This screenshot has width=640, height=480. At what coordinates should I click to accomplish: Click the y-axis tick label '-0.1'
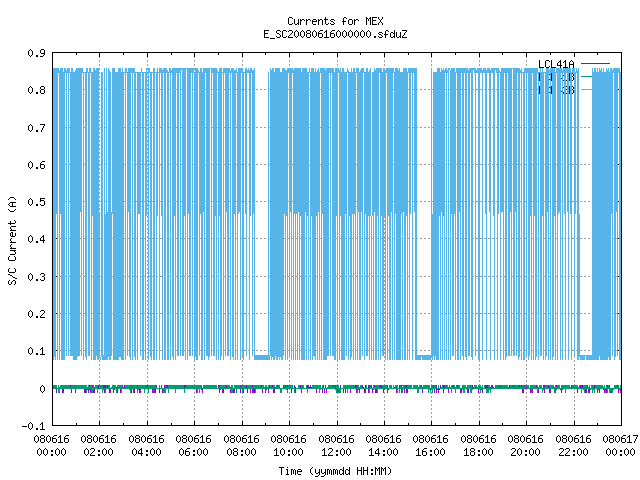tap(33, 426)
